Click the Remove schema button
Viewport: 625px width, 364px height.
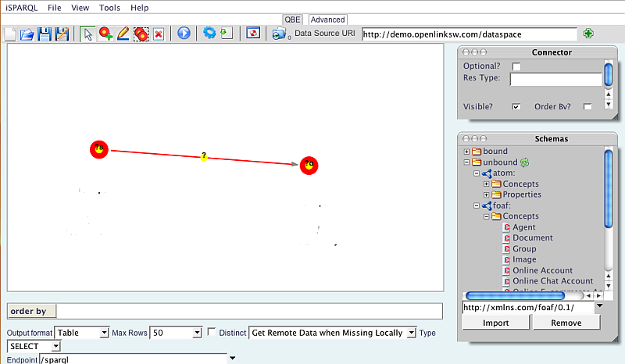566,323
